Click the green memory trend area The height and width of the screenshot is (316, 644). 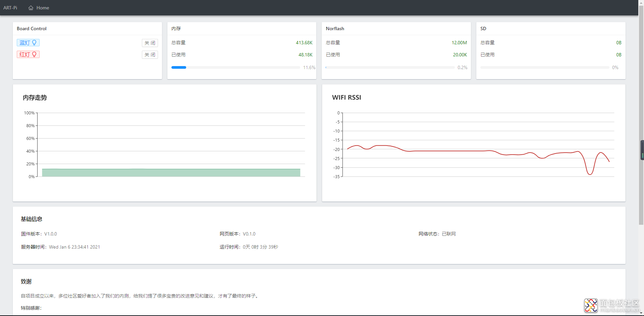(x=171, y=173)
